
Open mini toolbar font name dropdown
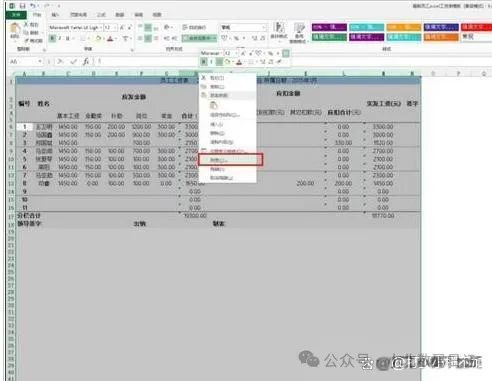pos(221,53)
